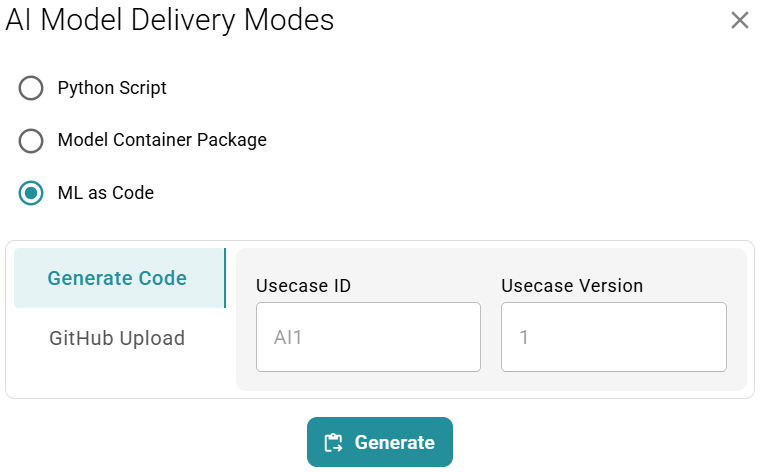The image size is (769, 472).
Task: Click into the Usecase Version input box
Action: point(613,337)
